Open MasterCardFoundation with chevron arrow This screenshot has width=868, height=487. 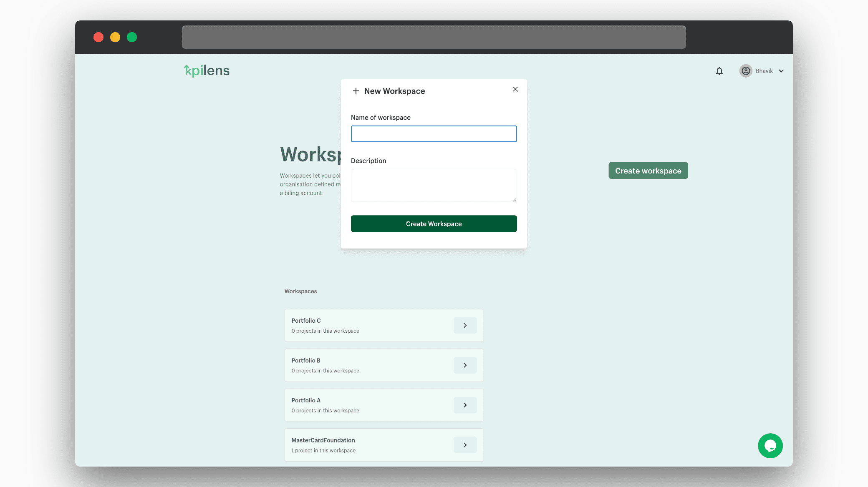[x=465, y=445]
